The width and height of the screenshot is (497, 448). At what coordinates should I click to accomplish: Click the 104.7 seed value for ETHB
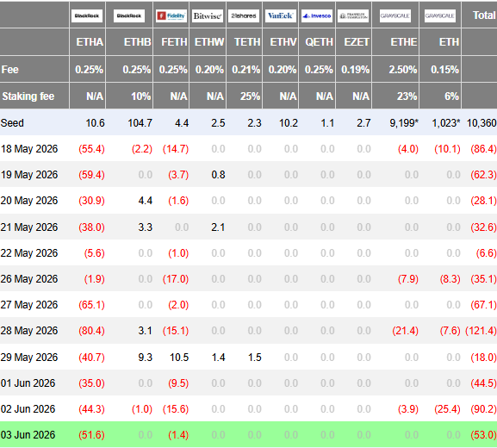click(140, 122)
